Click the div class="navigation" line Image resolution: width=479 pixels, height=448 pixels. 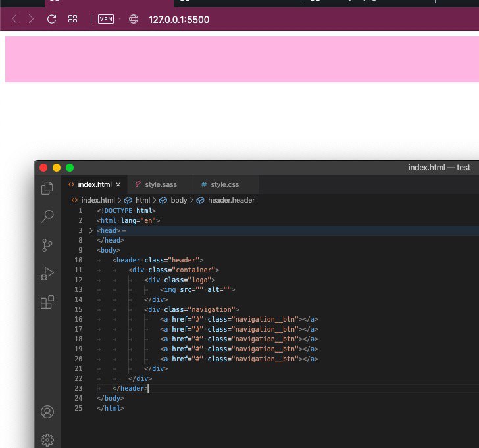coord(191,309)
